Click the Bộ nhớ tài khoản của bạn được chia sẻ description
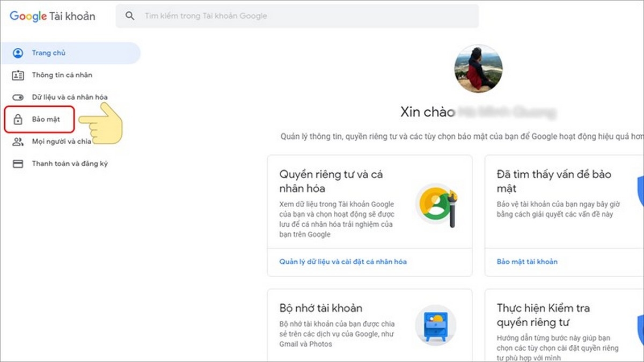644x362 pixels. coord(337,334)
